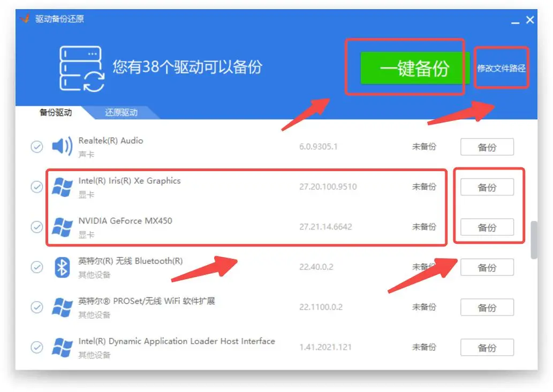The width and height of the screenshot is (553, 392).
Task: Select the 备份驱动 tab
Action: 56,112
